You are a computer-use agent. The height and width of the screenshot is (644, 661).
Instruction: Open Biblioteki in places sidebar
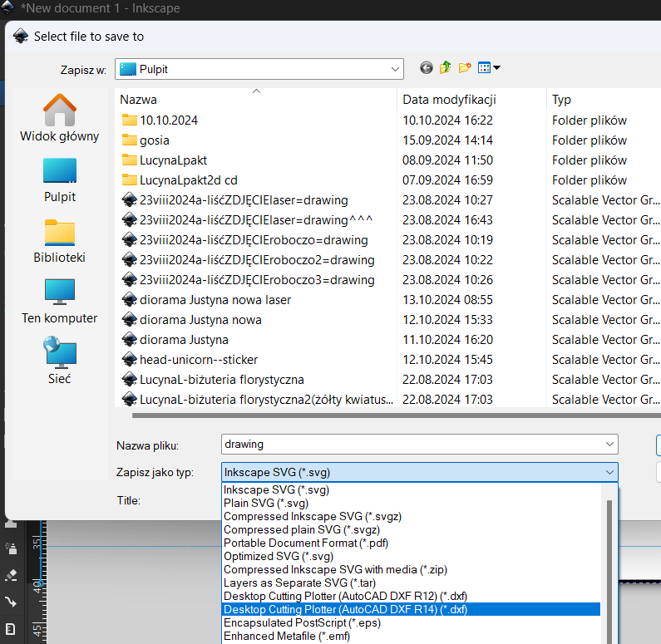[59, 241]
